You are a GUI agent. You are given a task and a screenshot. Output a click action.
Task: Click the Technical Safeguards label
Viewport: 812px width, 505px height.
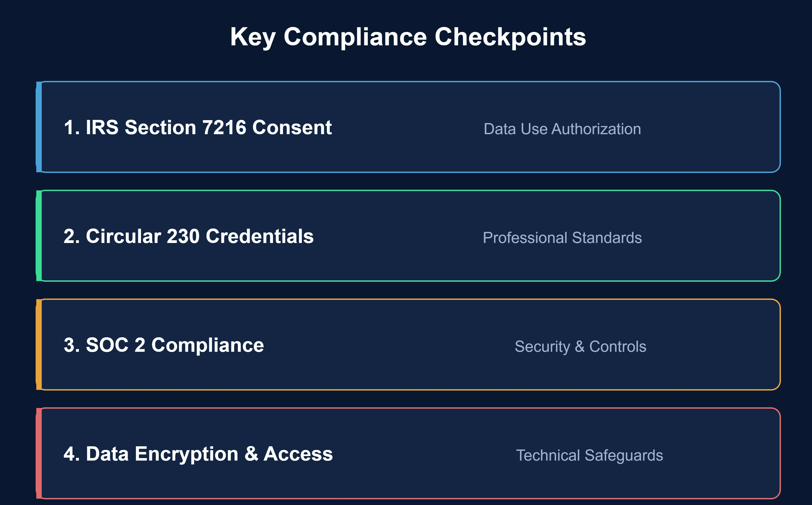[x=589, y=456]
